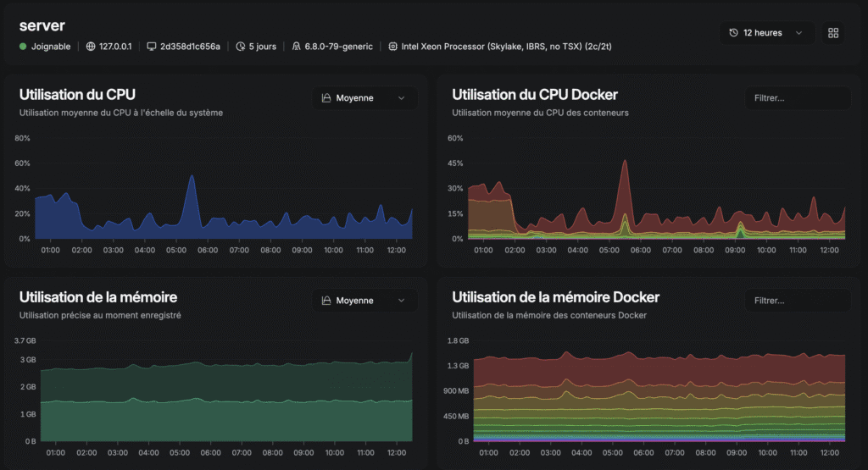Click the chart icon in CPU Moyenne selector
The image size is (868, 470).
pyautogui.click(x=326, y=98)
